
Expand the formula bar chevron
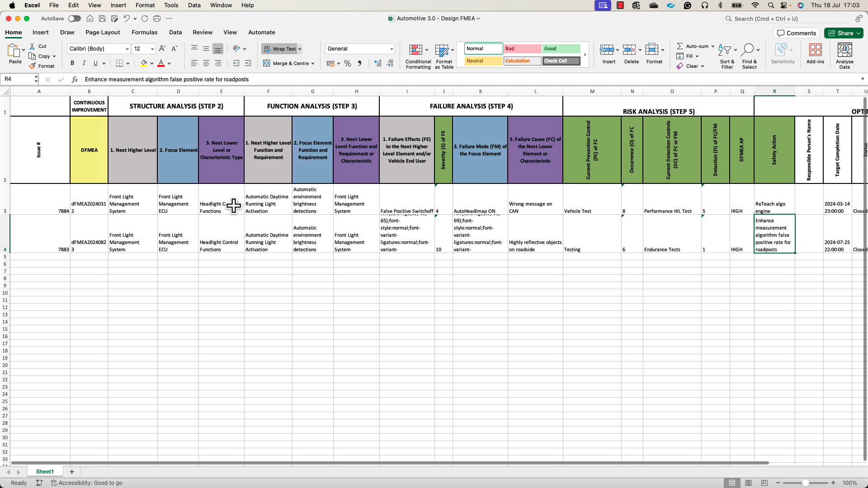[863, 79]
